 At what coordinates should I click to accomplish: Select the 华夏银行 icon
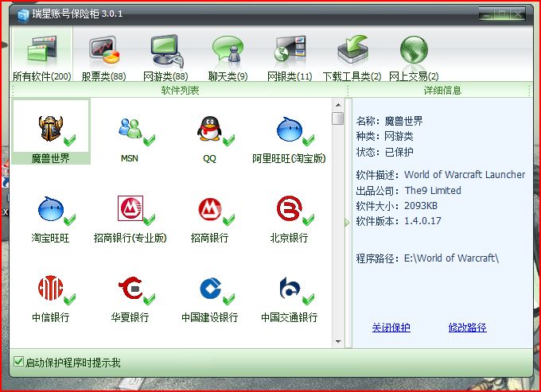point(130,288)
